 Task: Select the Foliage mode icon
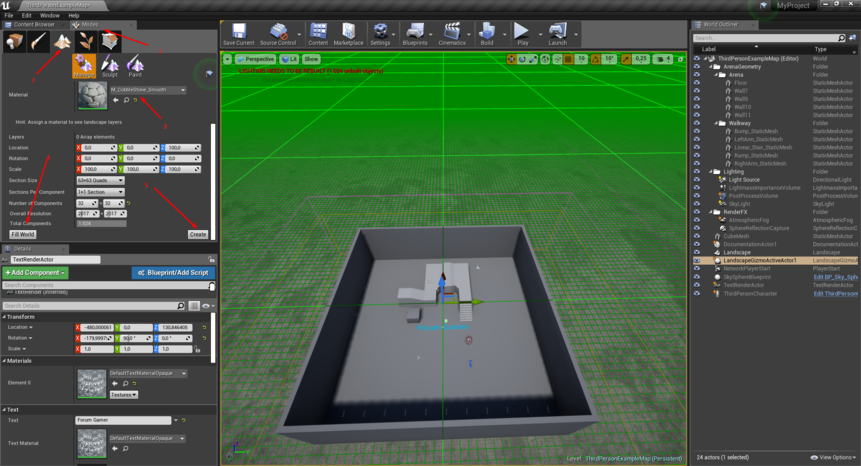click(x=86, y=42)
